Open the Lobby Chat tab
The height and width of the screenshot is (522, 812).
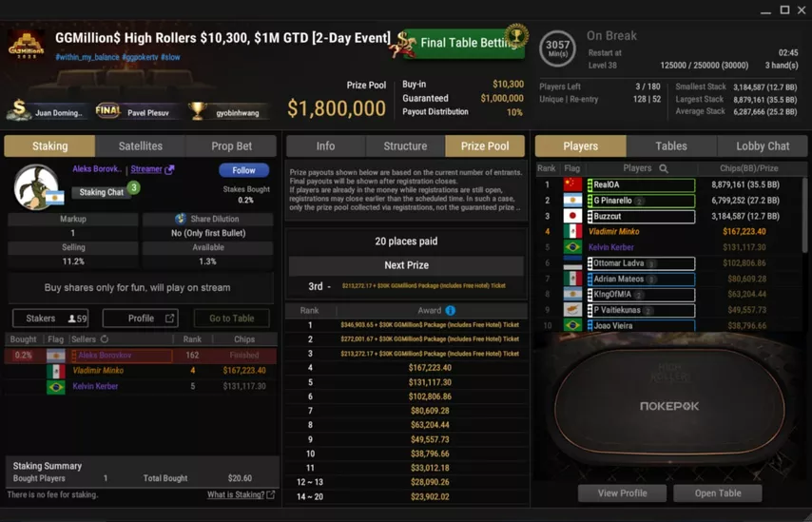(763, 146)
